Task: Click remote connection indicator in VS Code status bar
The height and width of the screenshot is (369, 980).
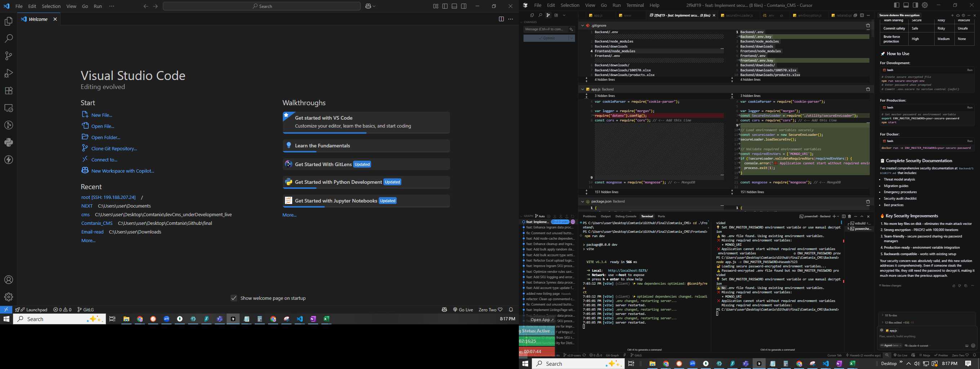Action: click(6, 310)
